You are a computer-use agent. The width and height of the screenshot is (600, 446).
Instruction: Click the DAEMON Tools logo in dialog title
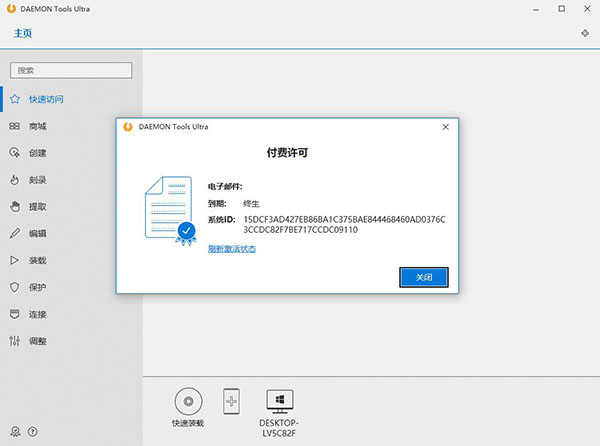pos(128,127)
